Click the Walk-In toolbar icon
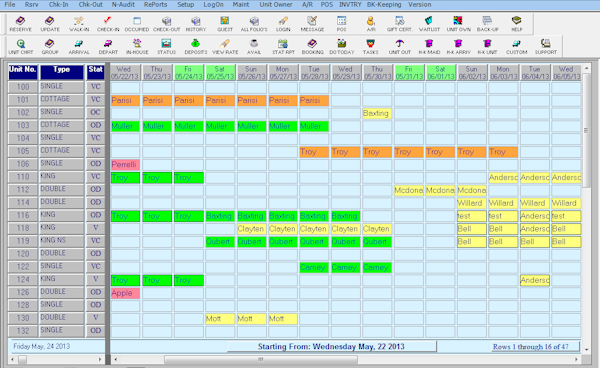 click(x=79, y=24)
